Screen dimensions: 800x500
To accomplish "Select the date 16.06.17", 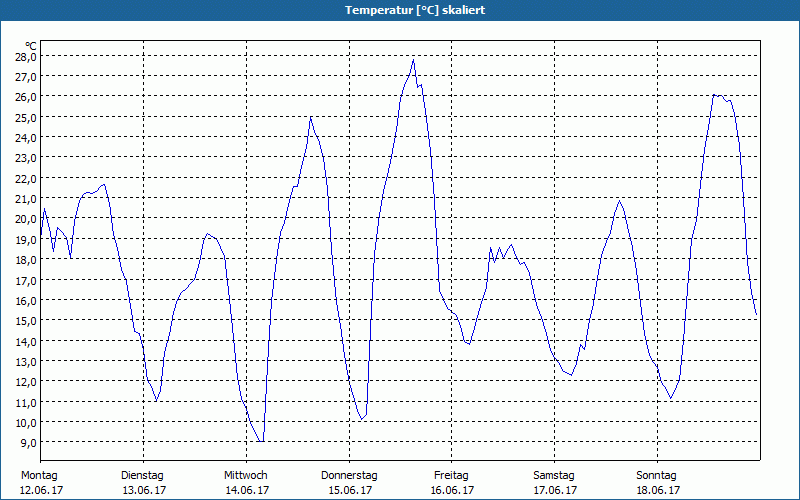I will 453,490.
